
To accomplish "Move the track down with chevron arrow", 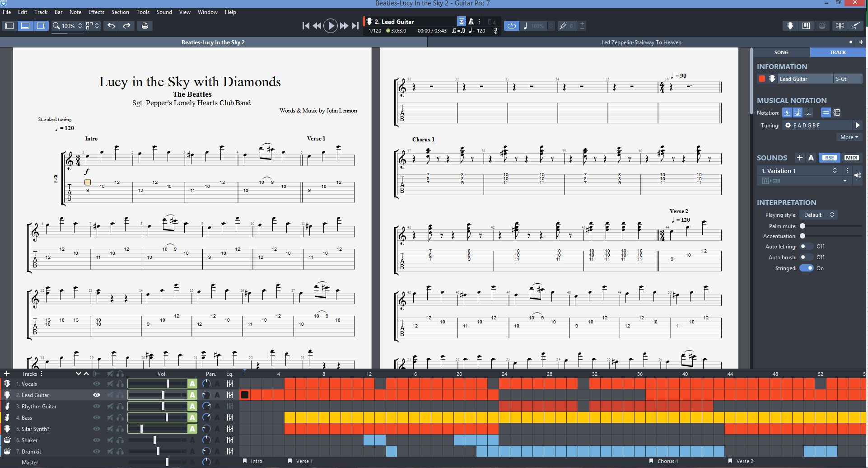I will pyautogui.click(x=79, y=374).
